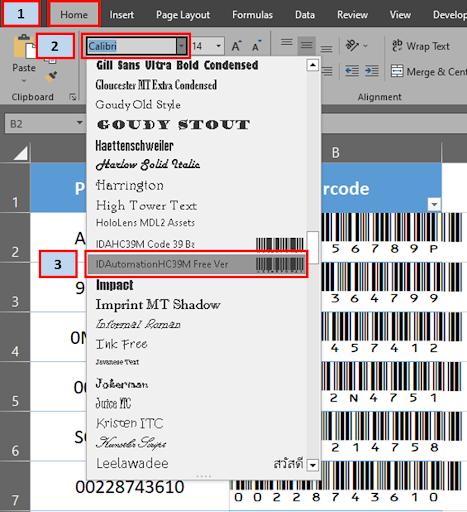Select the Data ribbon tab
This screenshot has height=512, width=467.
[305, 15]
